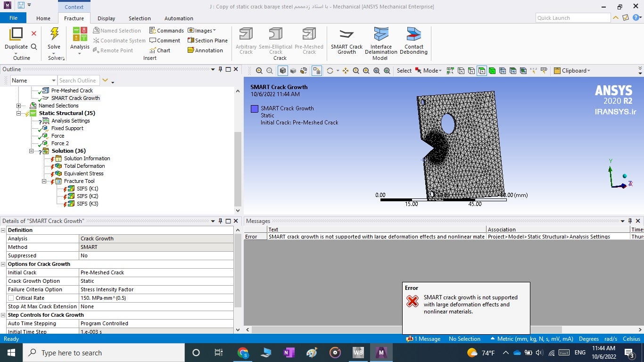Add an Interface Delamination model
The height and width of the screenshot is (362, 644).
click(x=381, y=41)
